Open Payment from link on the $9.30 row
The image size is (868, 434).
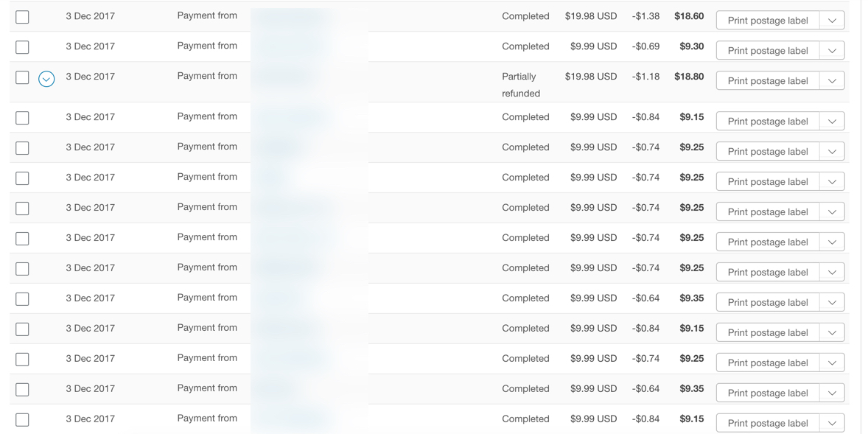207,46
